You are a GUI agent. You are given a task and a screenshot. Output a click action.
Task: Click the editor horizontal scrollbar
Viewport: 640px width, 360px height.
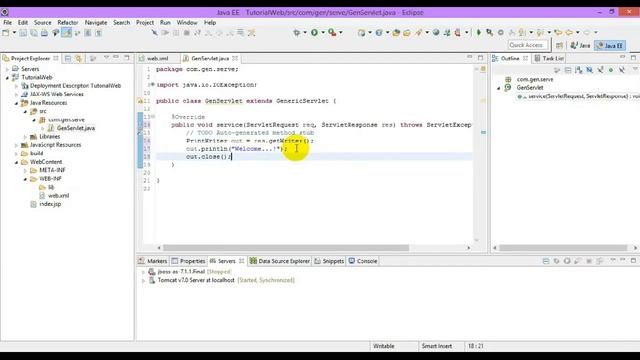[286, 248]
